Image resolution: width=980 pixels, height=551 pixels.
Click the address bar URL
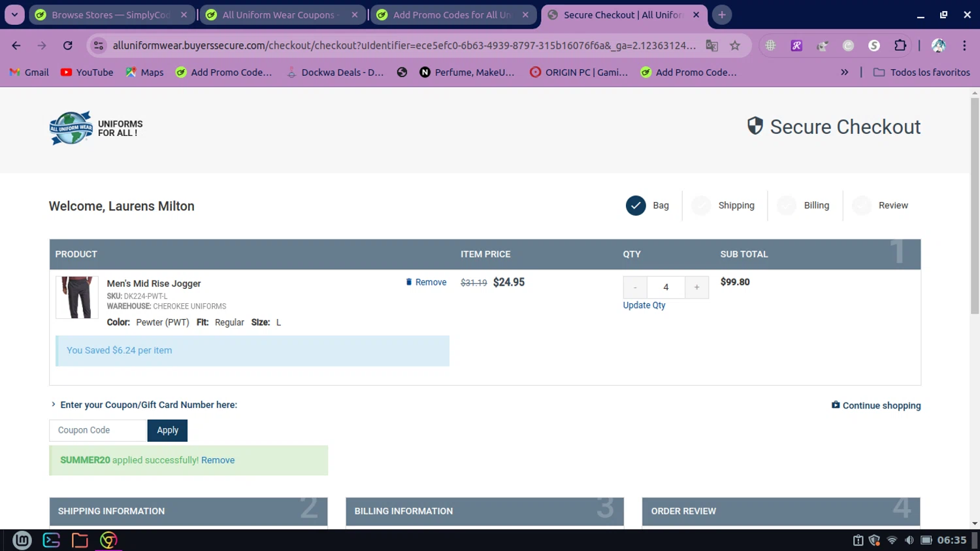(404, 45)
